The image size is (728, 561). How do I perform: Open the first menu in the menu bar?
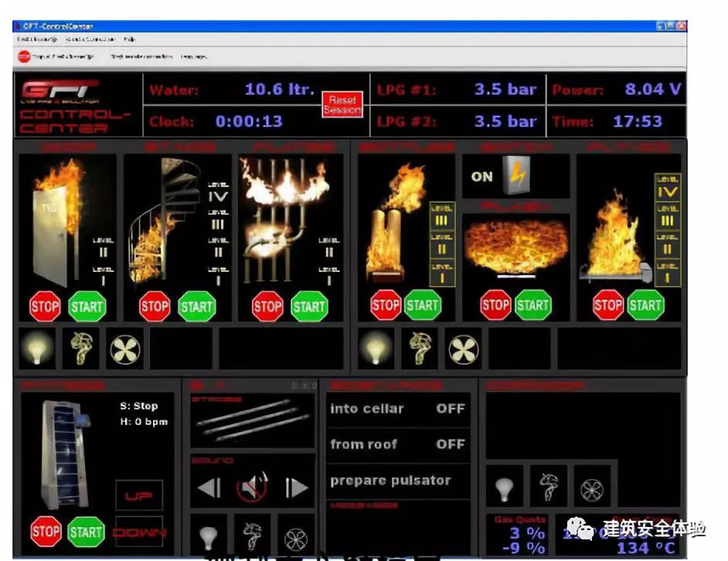(x=36, y=39)
